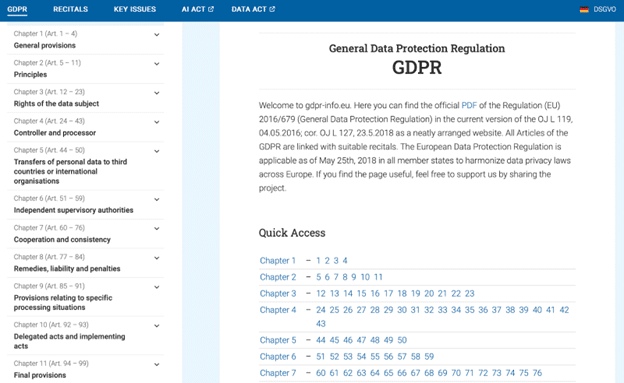Select Cooperation and consistency in sidebar
The height and width of the screenshot is (383, 624).
(62, 239)
